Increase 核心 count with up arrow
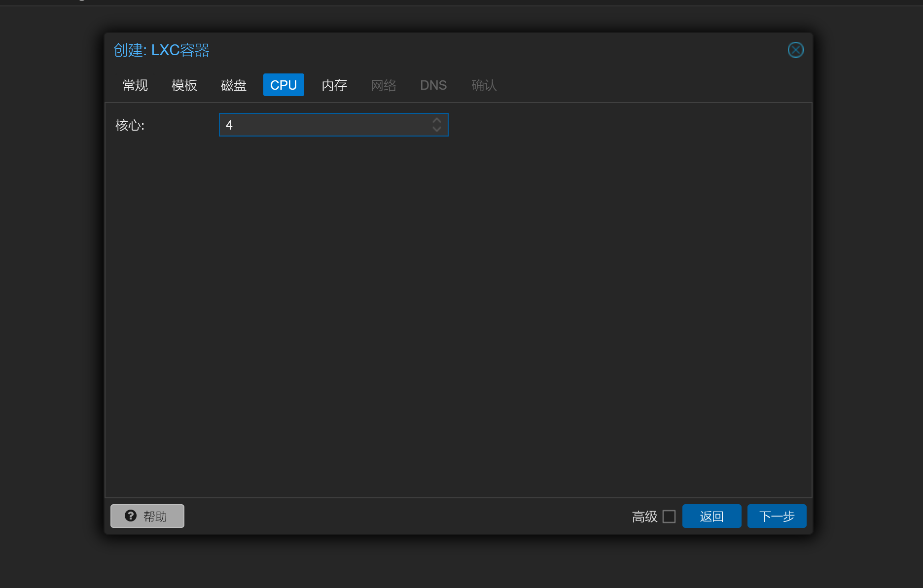The width and height of the screenshot is (923, 588). (437, 120)
